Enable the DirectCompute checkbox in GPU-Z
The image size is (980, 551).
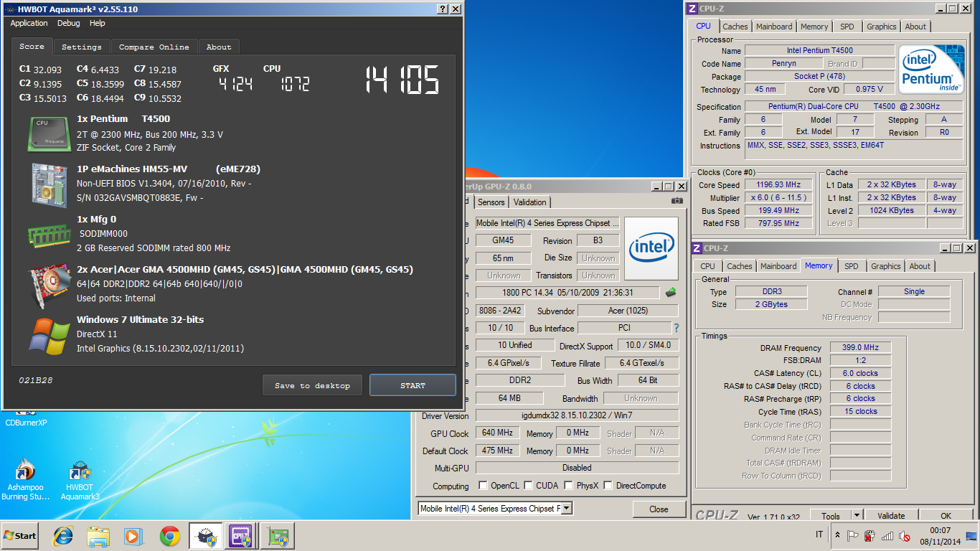pos(608,486)
